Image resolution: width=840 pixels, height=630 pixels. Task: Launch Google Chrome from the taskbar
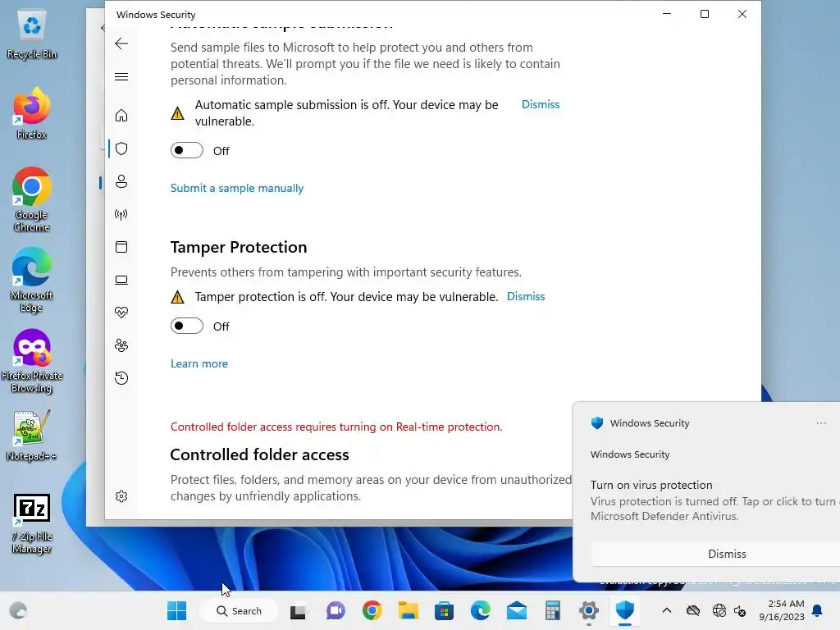[x=372, y=610]
